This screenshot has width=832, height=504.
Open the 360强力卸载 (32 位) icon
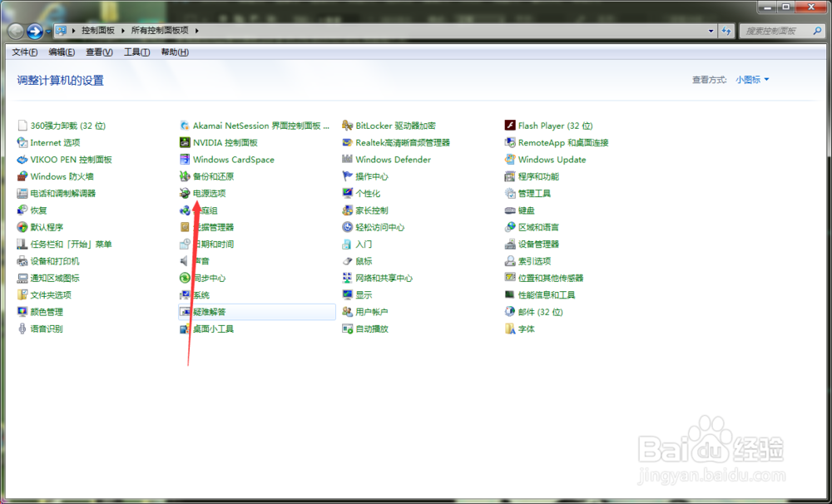(x=22, y=126)
